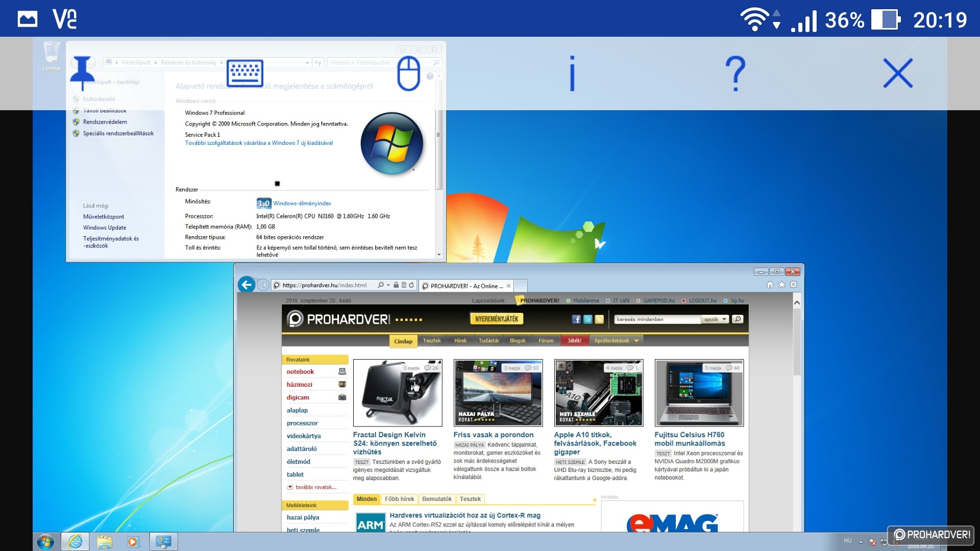The image size is (980, 551).
Task: Open Speciális rendszerbeállítások link
Action: (x=118, y=133)
